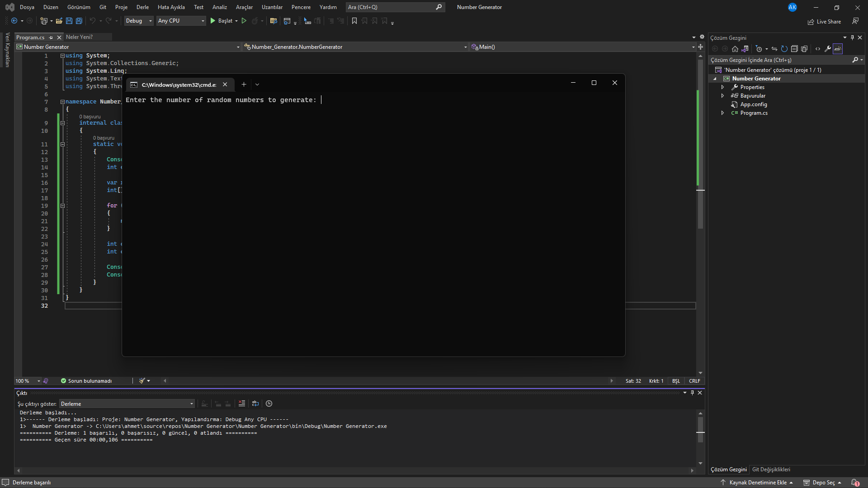The height and width of the screenshot is (488, 868).
Task: Collapse the namespace block on line 7
Action: pos(62,102)
